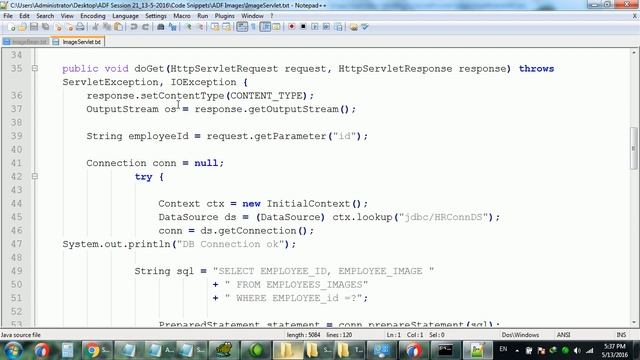Click the ANSI encoding status bar entry
Screen dimensions: 640x360
pos(563,335)
